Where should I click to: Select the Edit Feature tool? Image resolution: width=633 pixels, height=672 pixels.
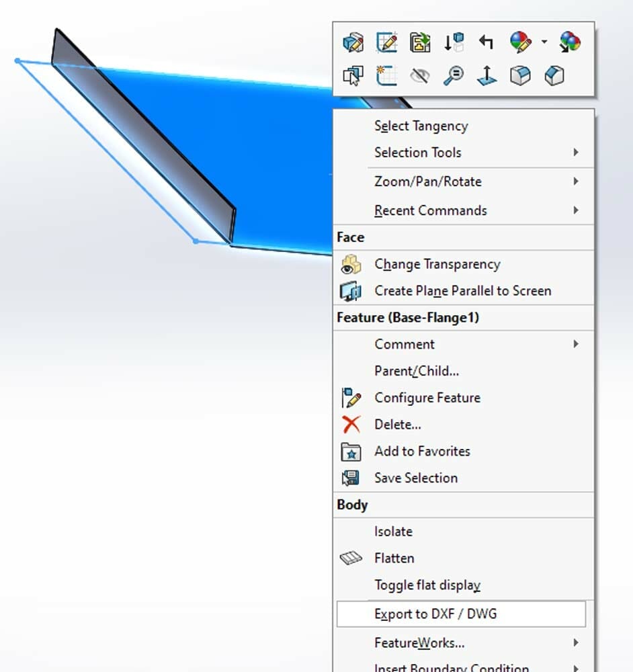pyautogui.click(x=355, y=42)
